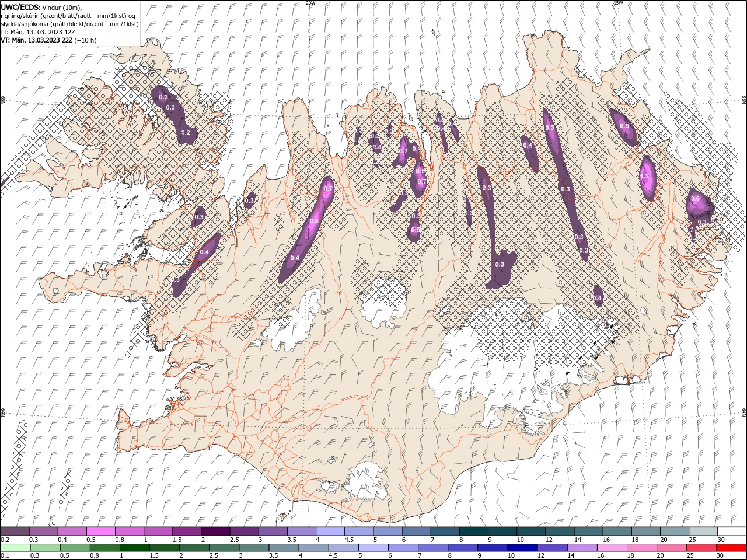Pick violet swatch between 12 and 14, lower legend
747x560 pixels.
tap(551, 548)
